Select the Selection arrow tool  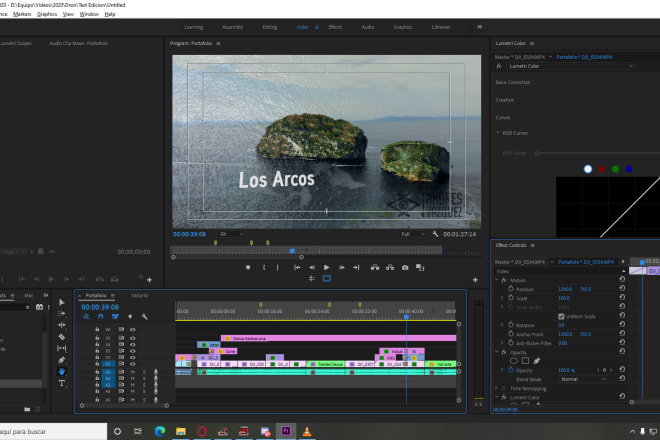[x=62, y=302]
